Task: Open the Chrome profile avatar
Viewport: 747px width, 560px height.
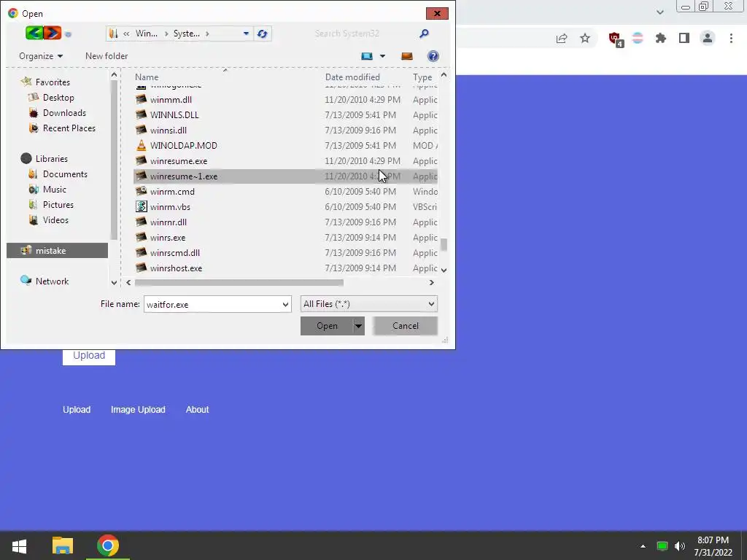Action: click(x=708, y=38)
